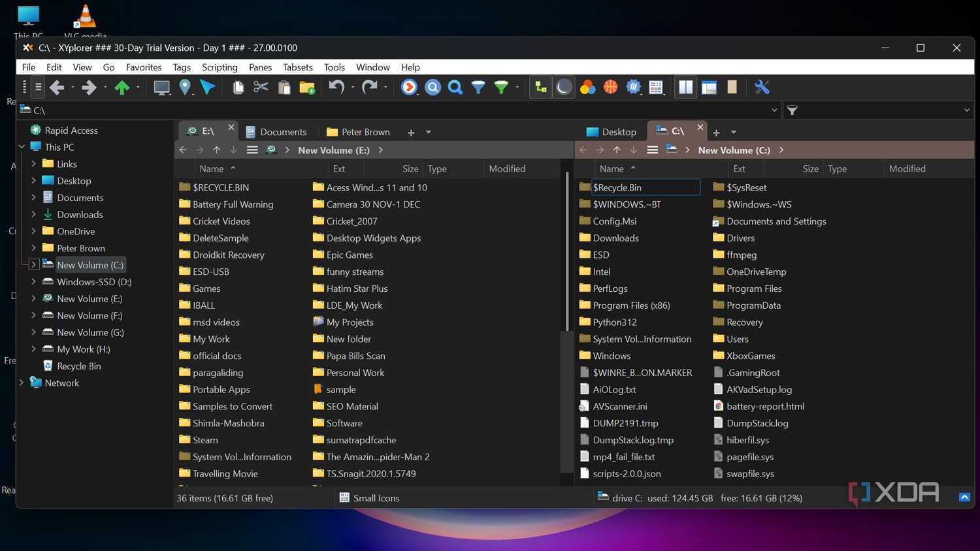Click the blue funnel filter icon
The height and width of the screenshot is (551, 980).
coord(478,87)
